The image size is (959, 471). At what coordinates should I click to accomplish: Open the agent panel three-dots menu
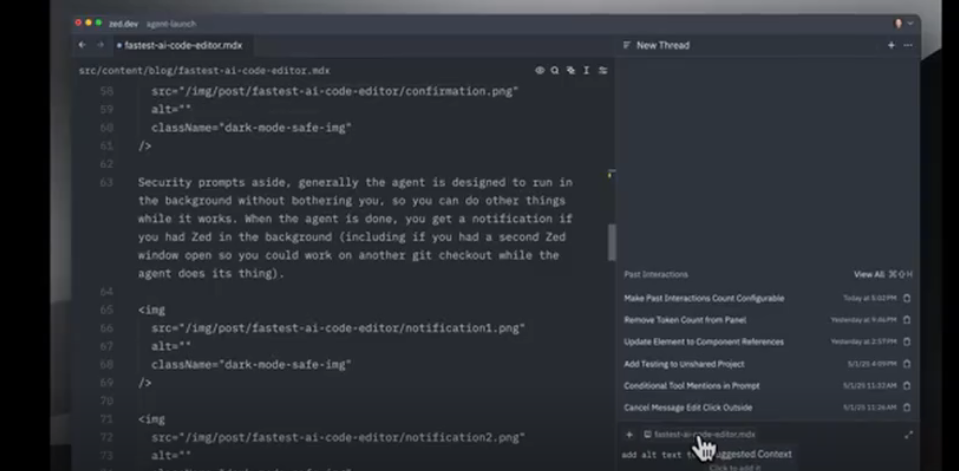(x=908, y=45)
